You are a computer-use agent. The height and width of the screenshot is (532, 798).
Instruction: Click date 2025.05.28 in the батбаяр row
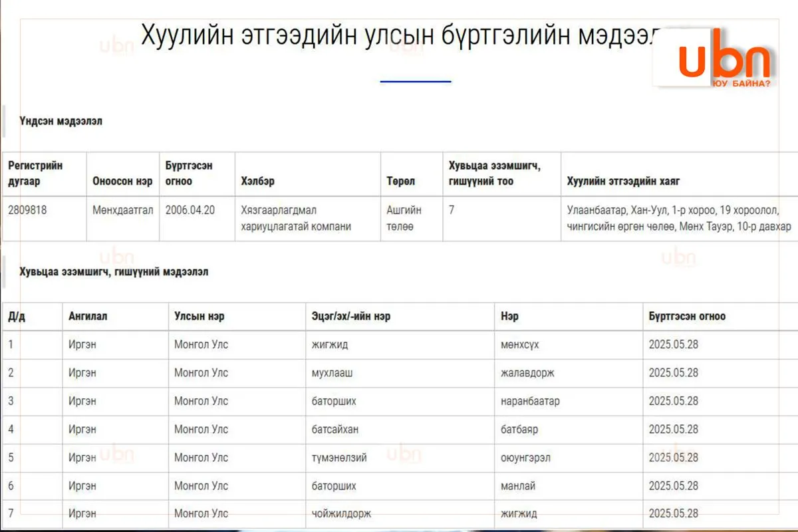[674, 430]
